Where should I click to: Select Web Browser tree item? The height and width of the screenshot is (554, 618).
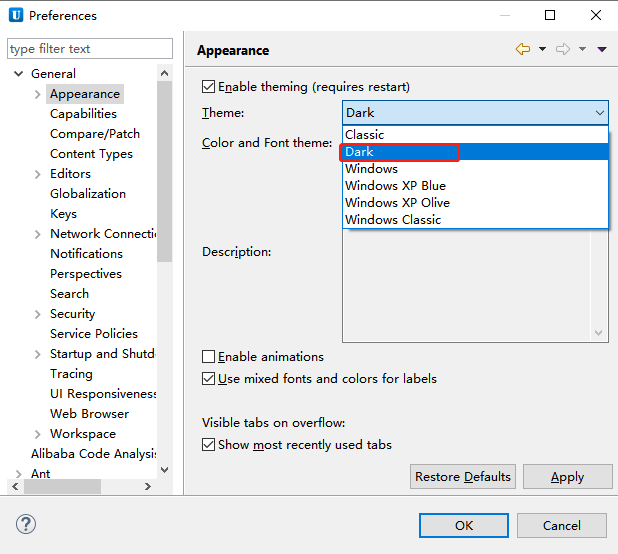tap(89, 414)
